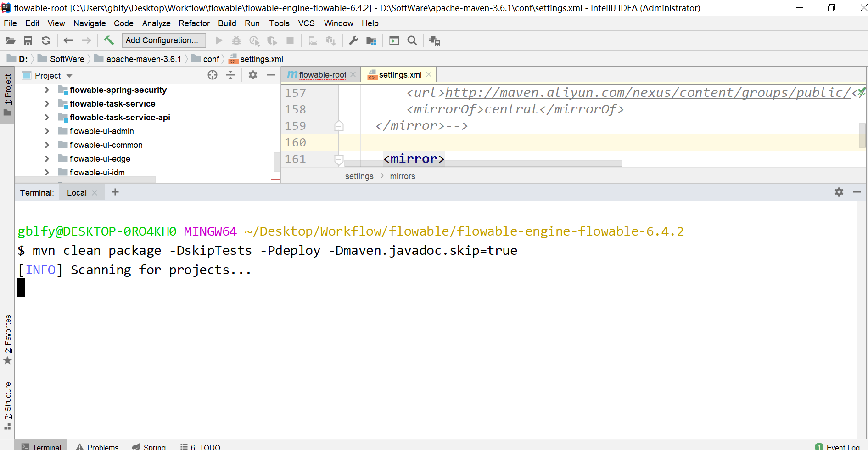This screenshot has height=450, width=868.
Task: Click the Save All floppy disk icon
Action: (28, 40)
